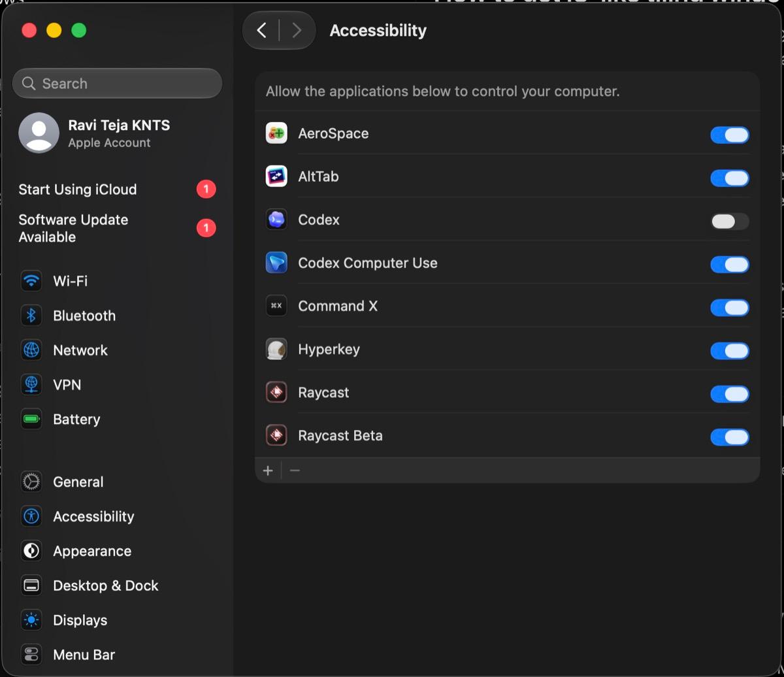Screen dimensions: 784x677
Task: Click the Hyperkey helmet icon
Action: (276, 349)
